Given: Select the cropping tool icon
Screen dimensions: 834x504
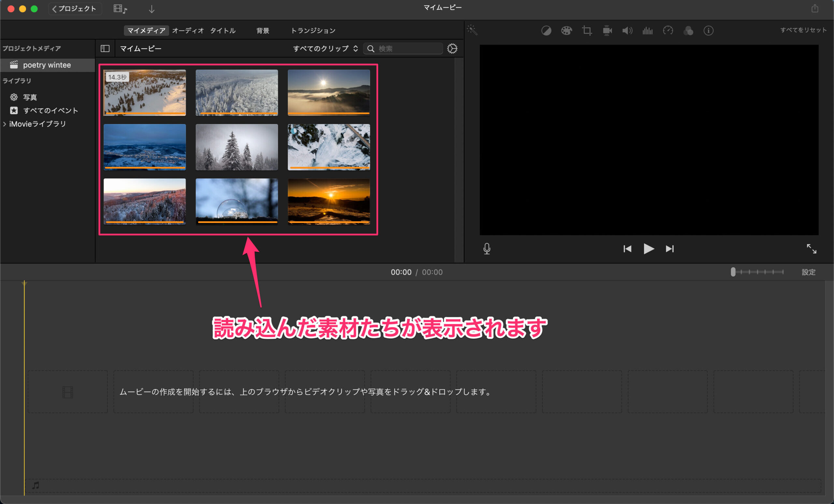Looking at the screenshot, I should point(587,31).
